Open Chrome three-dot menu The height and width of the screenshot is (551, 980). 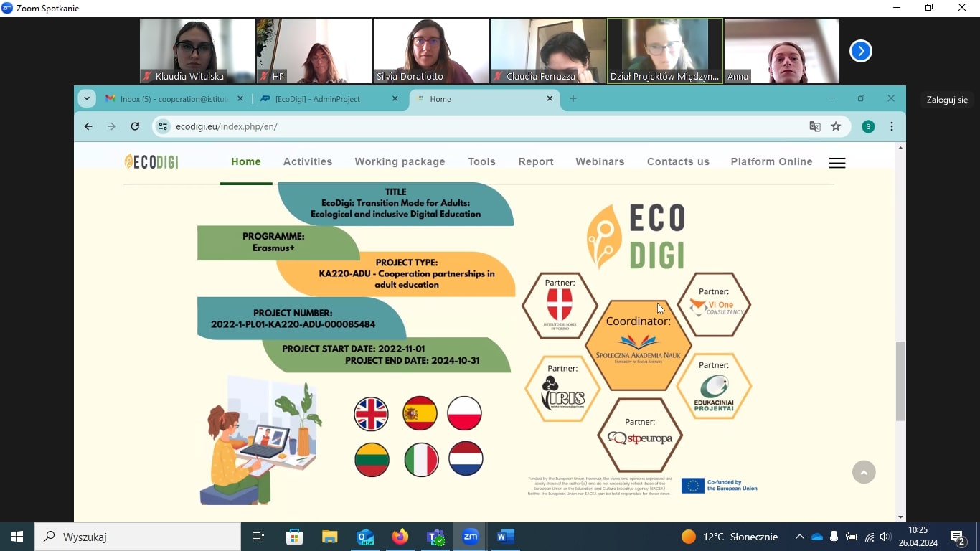point(892,126)
